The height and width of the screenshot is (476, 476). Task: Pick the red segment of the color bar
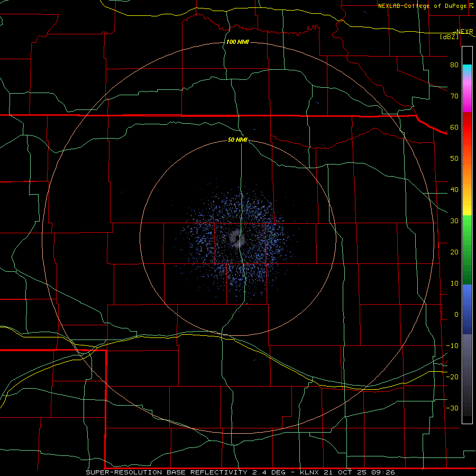(467, 127)
